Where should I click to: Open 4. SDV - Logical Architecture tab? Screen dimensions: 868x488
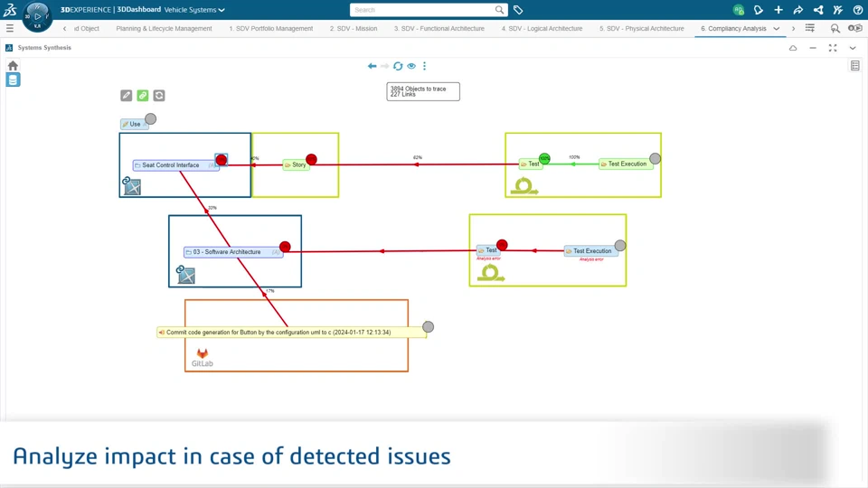[x=542, y=28]
